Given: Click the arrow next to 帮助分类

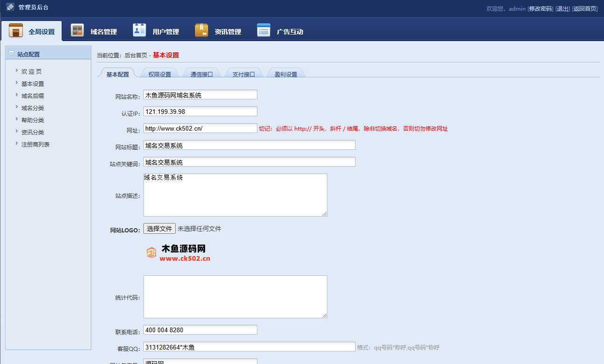Looking at the screenshot, I should coord(16,119).
